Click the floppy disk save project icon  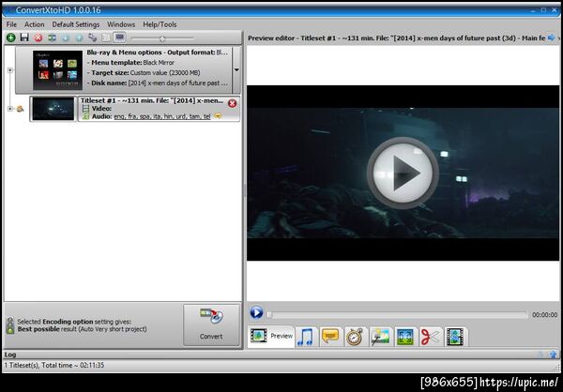click(x=24, y=38)
